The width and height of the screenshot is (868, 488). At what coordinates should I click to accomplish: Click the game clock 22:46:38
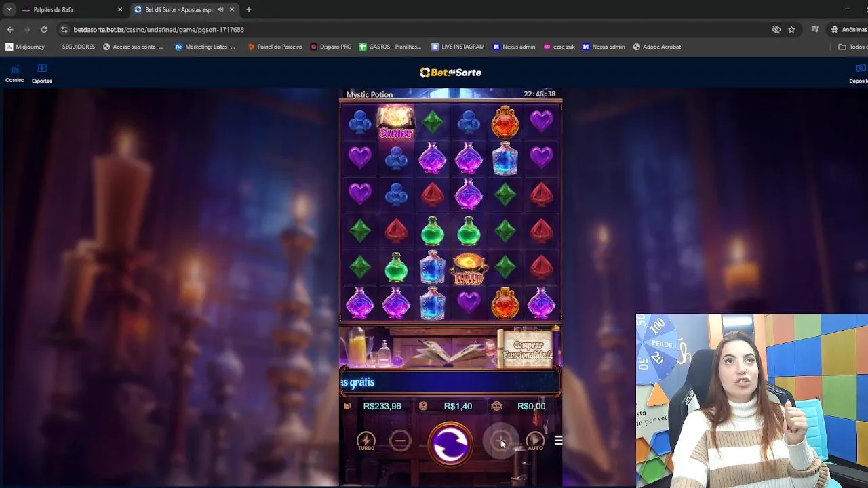pyautogui.click(x=540, y=94)
